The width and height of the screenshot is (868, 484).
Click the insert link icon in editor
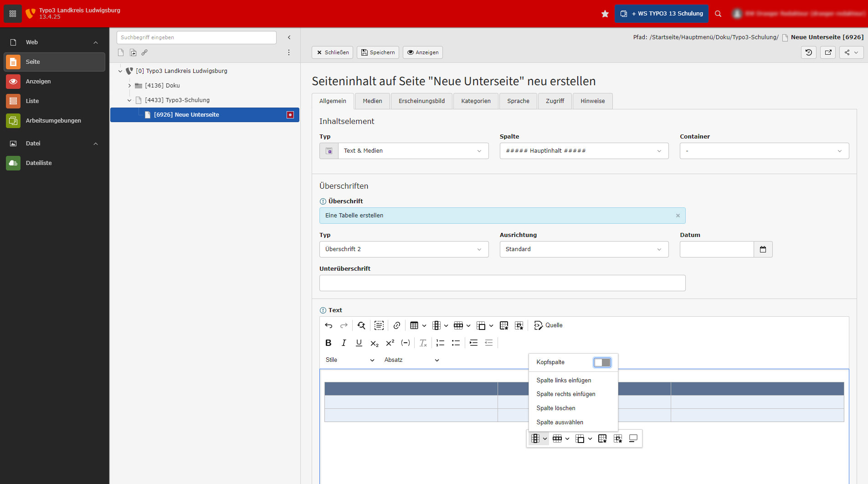click(x=396, y=325)
